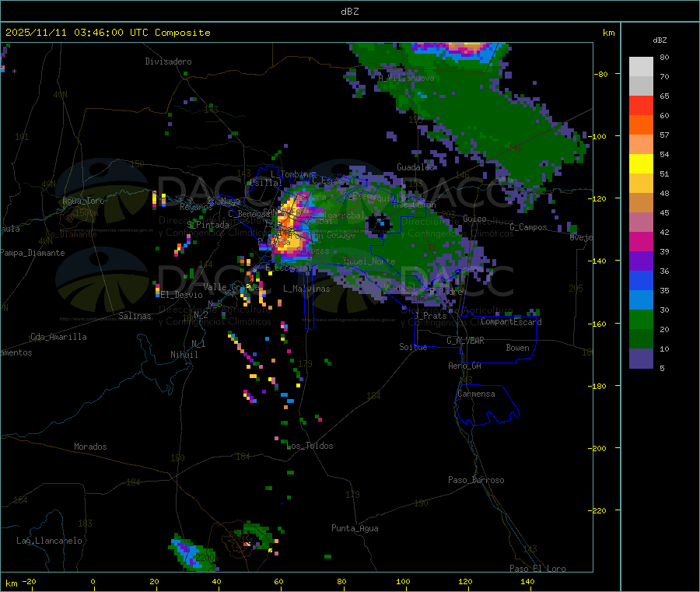
Task: Select the dark green 20 dBZ legend swatch
Action: pos(641,339)
